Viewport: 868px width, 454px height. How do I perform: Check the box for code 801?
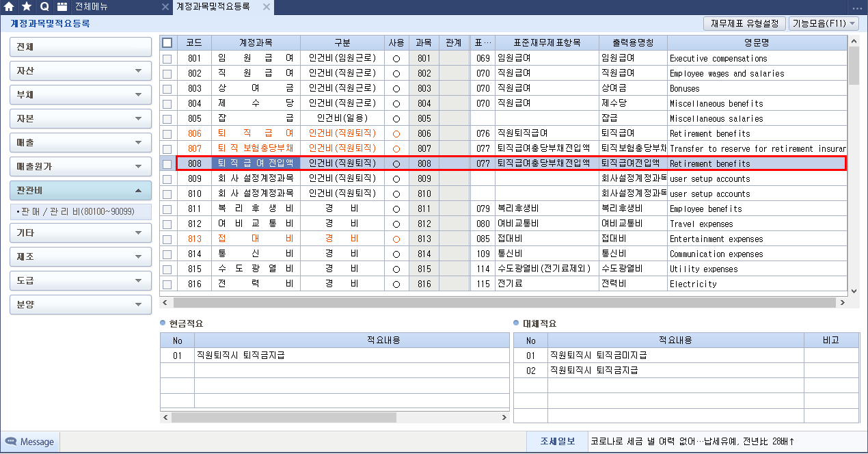167,59
